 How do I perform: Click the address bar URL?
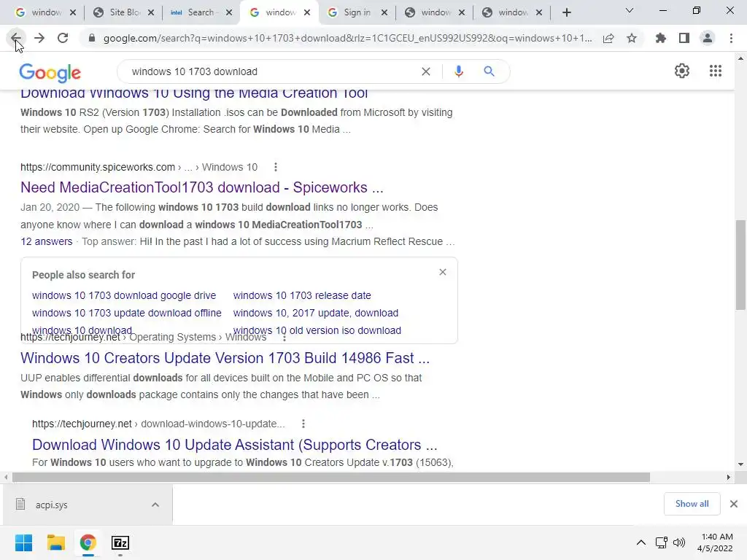click(348, 38)
